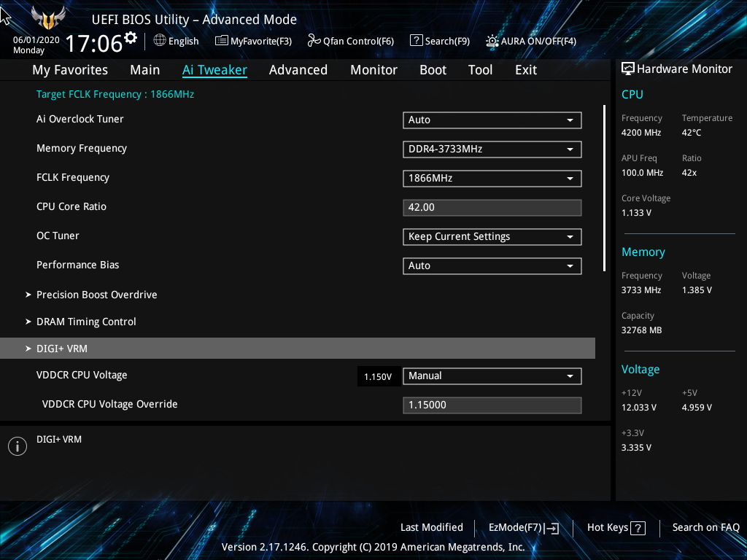Image resolution: width=747 pixels, height=560 pixels.
Task: Open VDDCR CPU Voltage Manual dropdown
Action: [x=492, y=376]
